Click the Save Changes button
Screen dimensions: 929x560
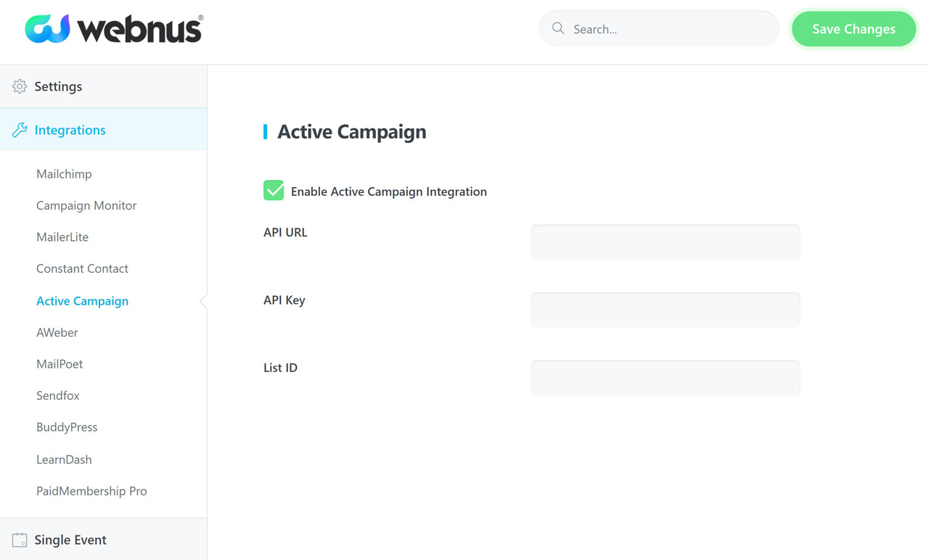854,29
